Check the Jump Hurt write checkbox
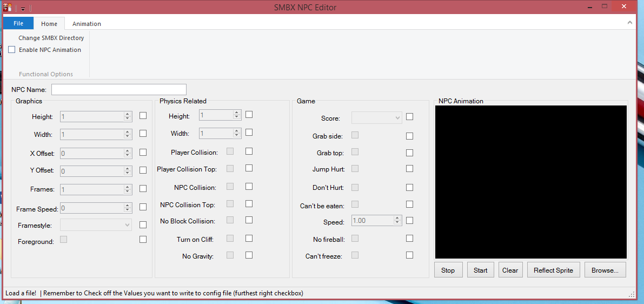The image size is (644, 304). pos(409,168)
